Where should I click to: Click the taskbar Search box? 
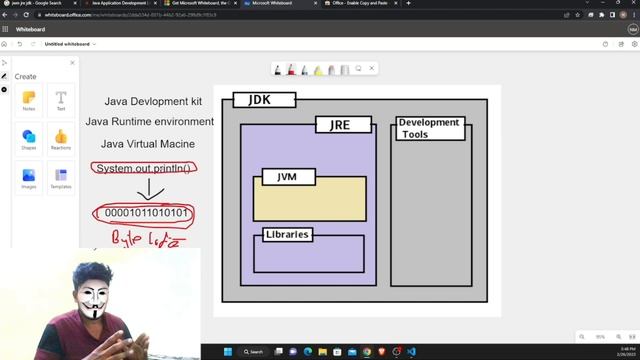pyautogui.click(x=253, y=352)
